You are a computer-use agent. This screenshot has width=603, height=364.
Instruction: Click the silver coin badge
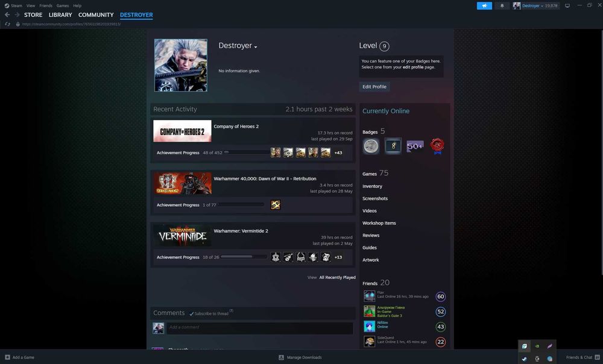371,146
